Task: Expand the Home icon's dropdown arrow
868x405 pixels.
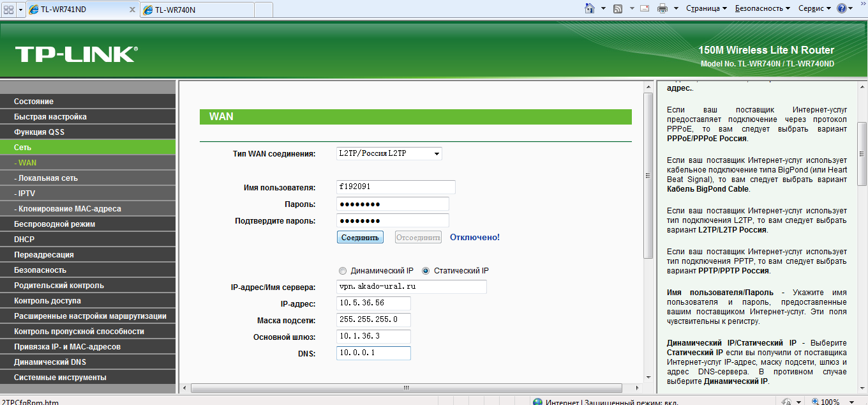Action: [603, 8]
